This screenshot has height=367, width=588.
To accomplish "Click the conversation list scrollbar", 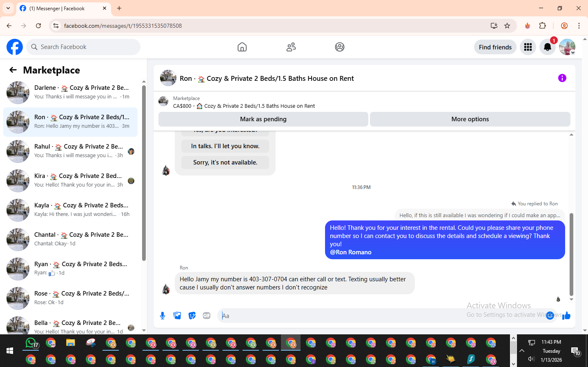I will tap(144, 173).
